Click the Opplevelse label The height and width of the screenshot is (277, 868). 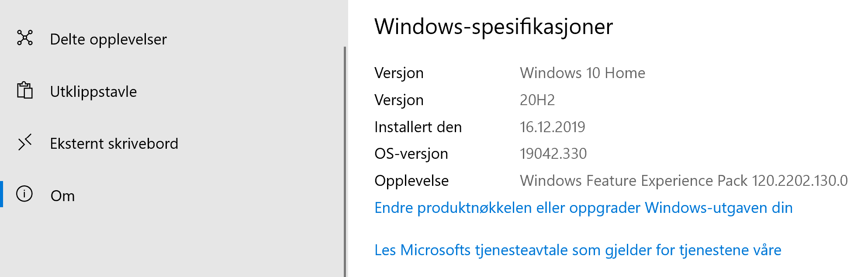pos(411,181)
